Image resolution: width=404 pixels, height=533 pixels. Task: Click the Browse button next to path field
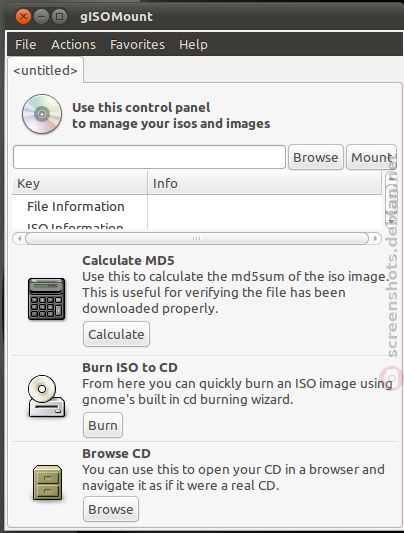(x=316, y=157)
